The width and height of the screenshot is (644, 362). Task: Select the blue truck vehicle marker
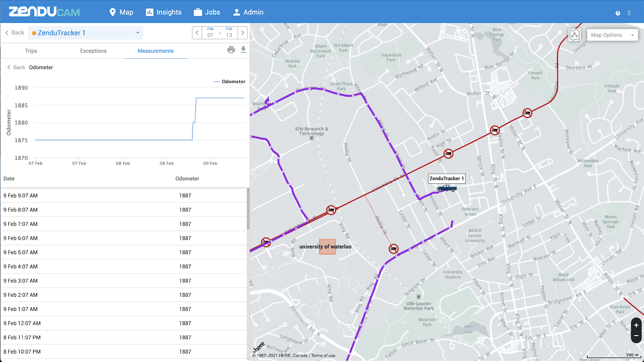[447, 188]
